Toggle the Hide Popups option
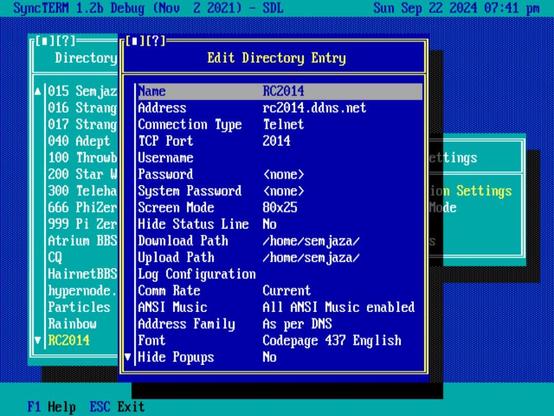The height and width of the screenshot is (416, 554). 280,357
